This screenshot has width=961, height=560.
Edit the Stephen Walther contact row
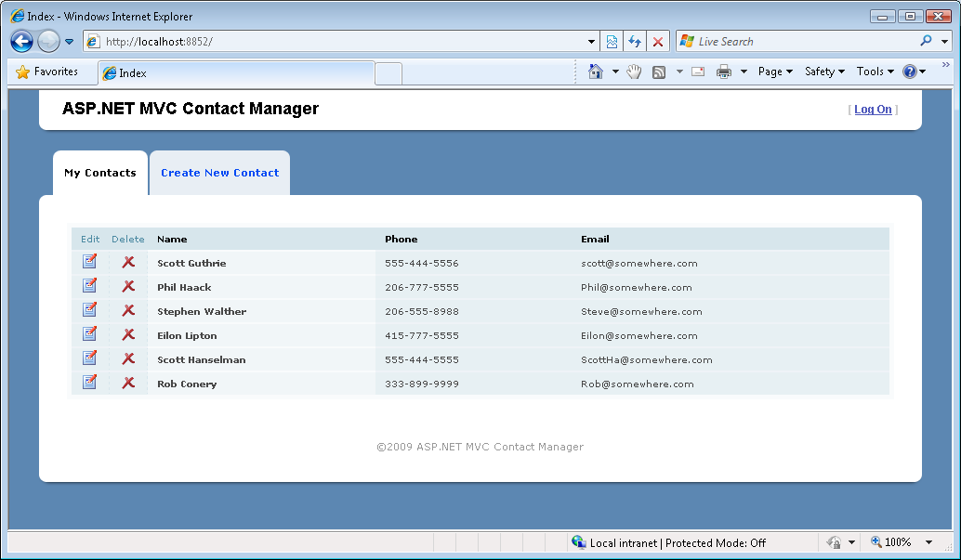tap(89, 310)
